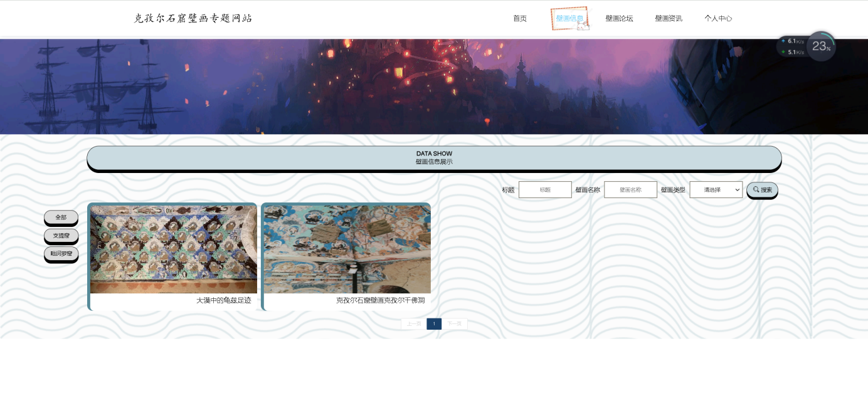
Task: Filter by 支提窟 category
Action: tap(61, 235)
